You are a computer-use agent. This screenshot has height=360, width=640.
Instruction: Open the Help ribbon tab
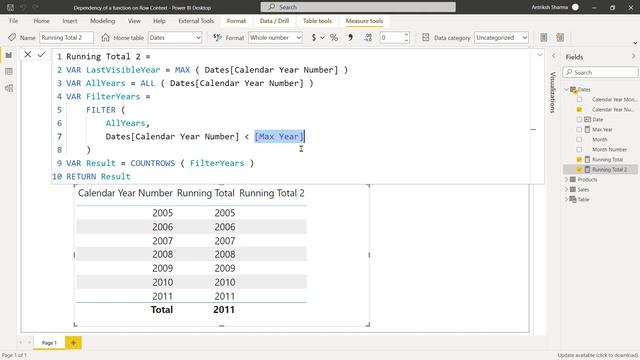[x=159, y=21]
